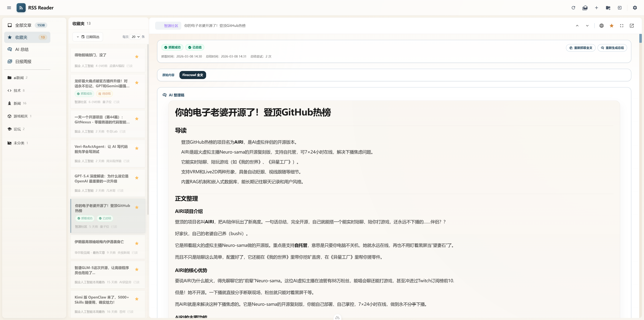Click the article list scrollbar
644x320 pixels.
click(148, 130)
